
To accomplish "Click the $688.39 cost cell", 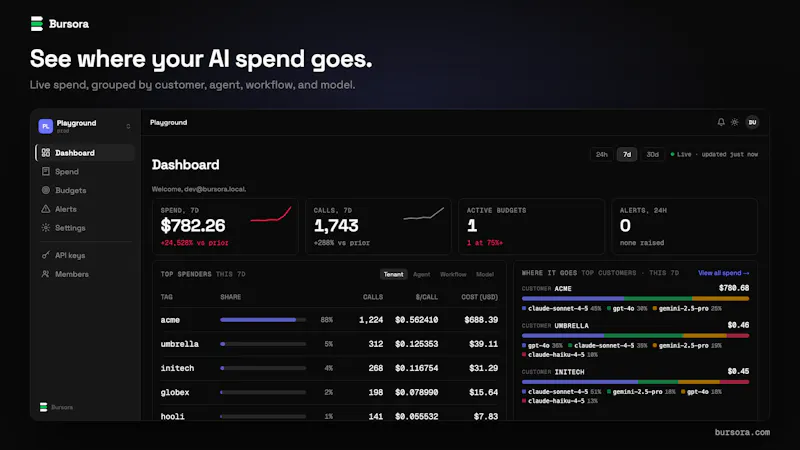I will 481,320.
